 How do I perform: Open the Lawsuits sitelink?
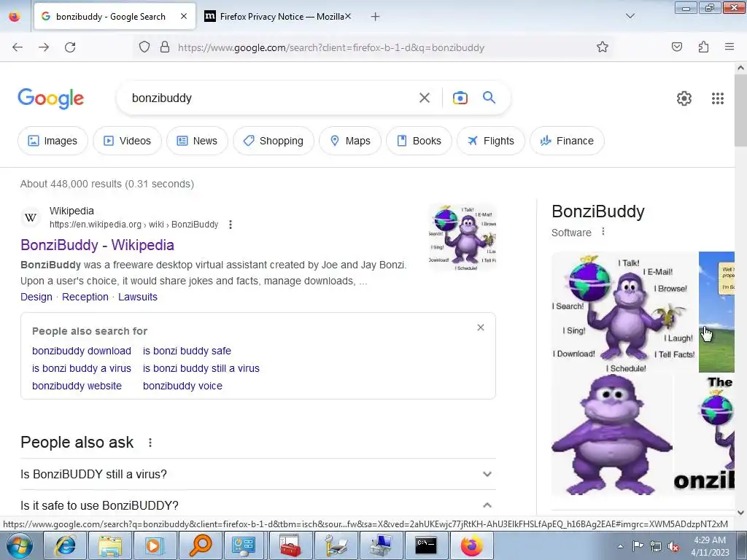(138, 297)
